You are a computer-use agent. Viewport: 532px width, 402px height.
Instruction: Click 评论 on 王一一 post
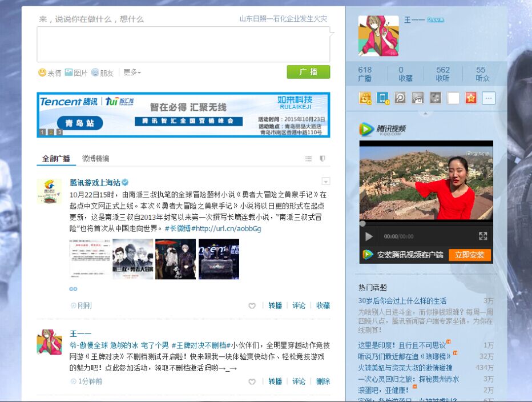pos(299,381)
